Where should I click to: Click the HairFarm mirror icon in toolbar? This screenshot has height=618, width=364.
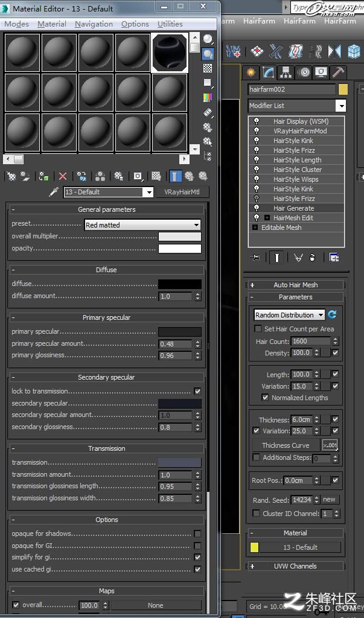click(334, 52)
